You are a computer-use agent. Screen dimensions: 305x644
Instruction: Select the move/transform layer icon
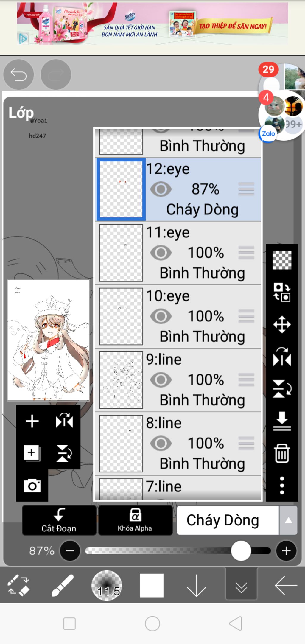282,324
